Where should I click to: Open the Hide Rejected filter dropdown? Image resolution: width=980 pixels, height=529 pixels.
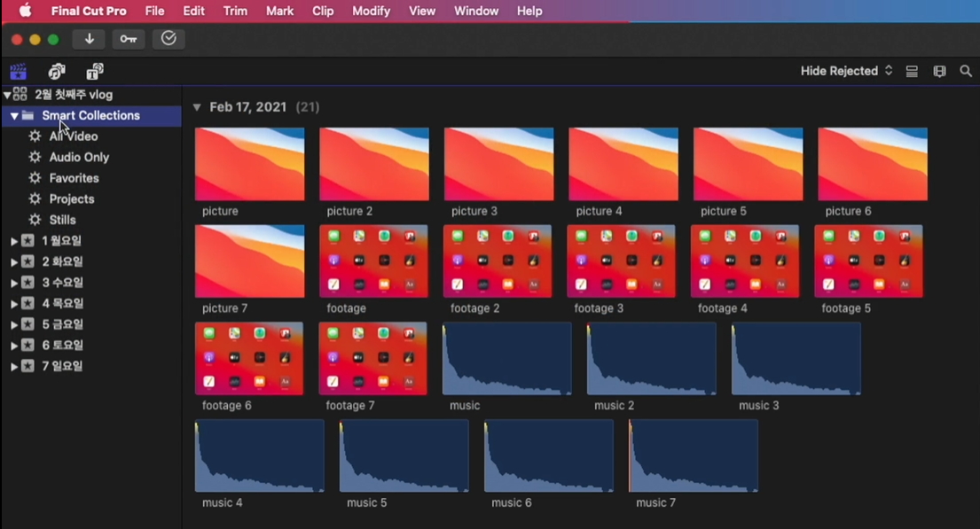click(846, 71)
